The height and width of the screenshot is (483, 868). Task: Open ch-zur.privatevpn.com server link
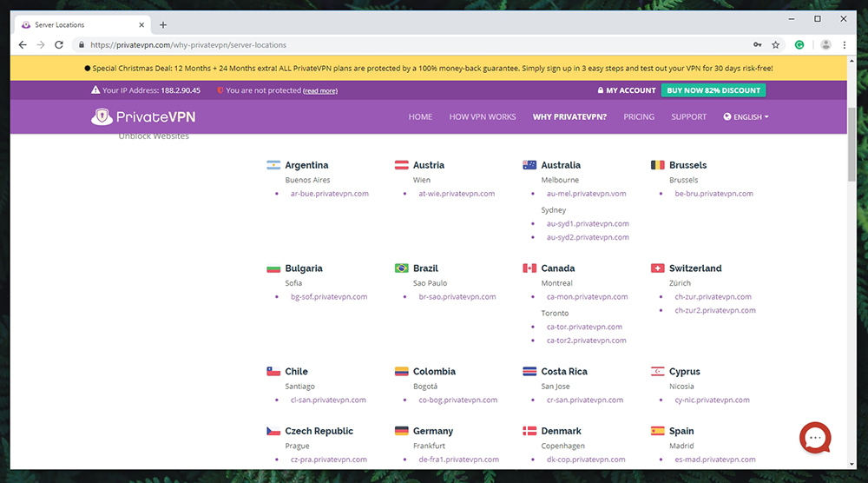713,297
